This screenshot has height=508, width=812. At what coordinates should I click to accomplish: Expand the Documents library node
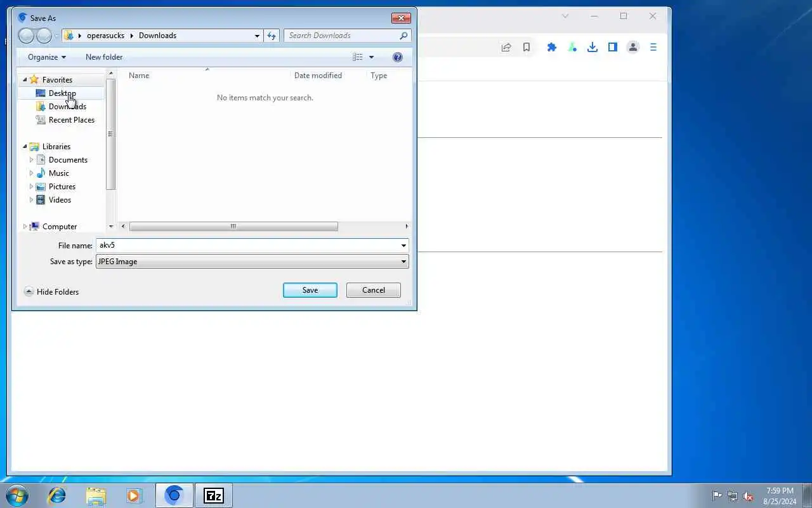pyautogui.click(x=32, y=160)
